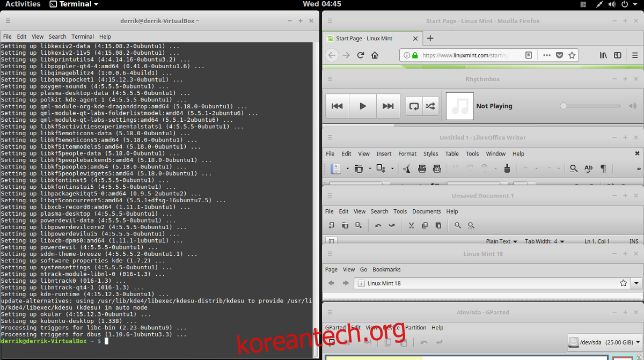
Task: Start playback in Rhythmbox
Action: point(363,106)
